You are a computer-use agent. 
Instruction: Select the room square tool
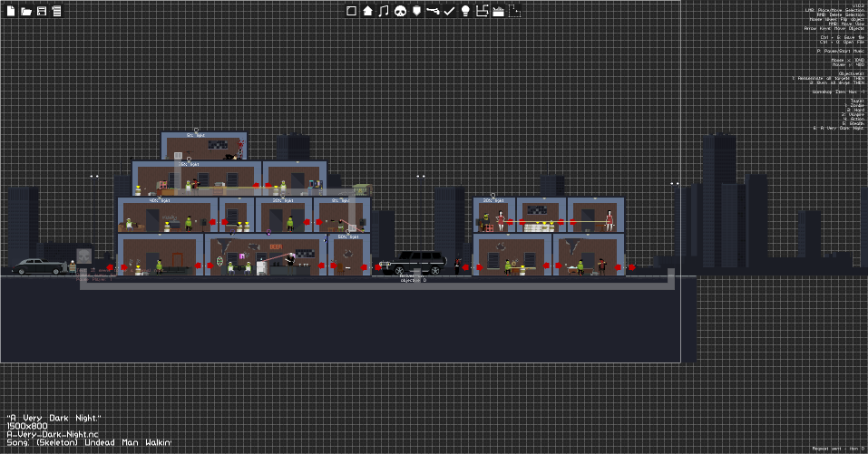coord(351,11)
